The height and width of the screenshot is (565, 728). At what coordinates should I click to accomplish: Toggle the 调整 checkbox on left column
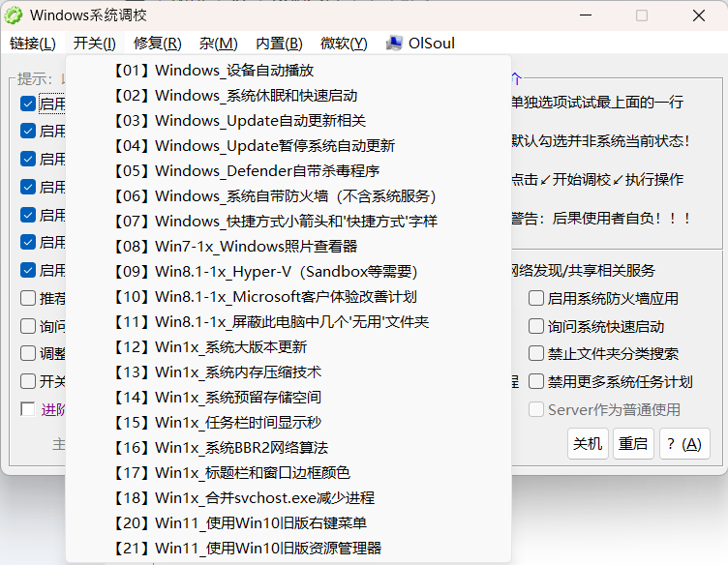[x=28, y=353]
